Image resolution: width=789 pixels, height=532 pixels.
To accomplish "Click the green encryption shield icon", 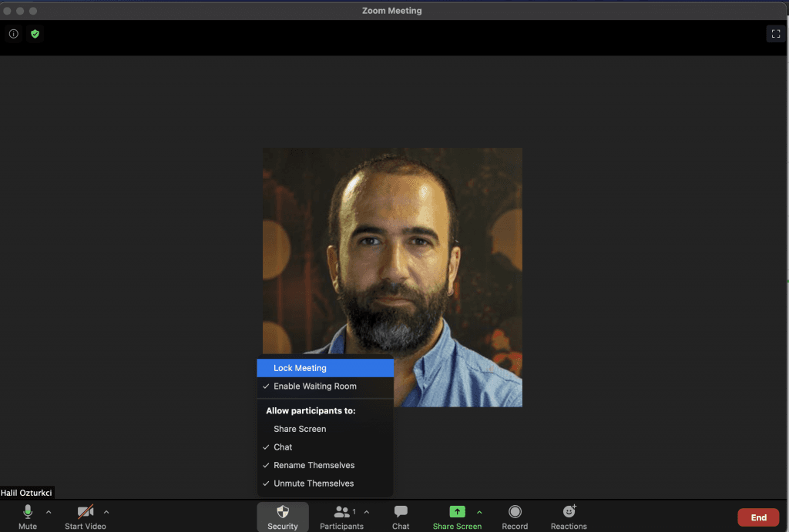I will pos(35,34).
